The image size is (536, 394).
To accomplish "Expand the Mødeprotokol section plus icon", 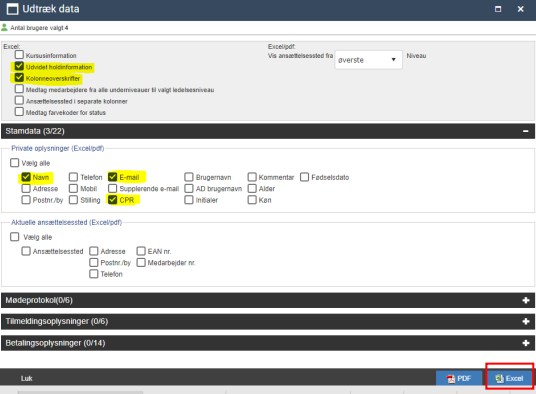I will 526,300.
